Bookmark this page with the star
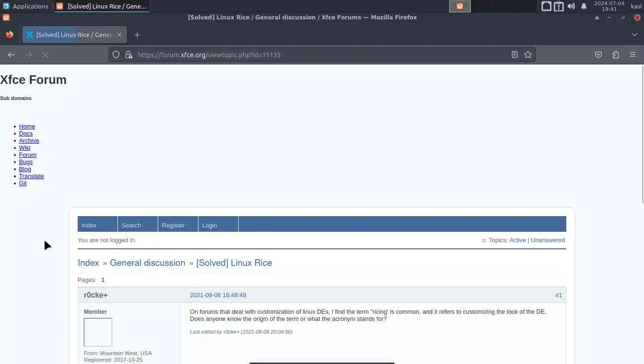The image size is (644, 364). [528, 55]
